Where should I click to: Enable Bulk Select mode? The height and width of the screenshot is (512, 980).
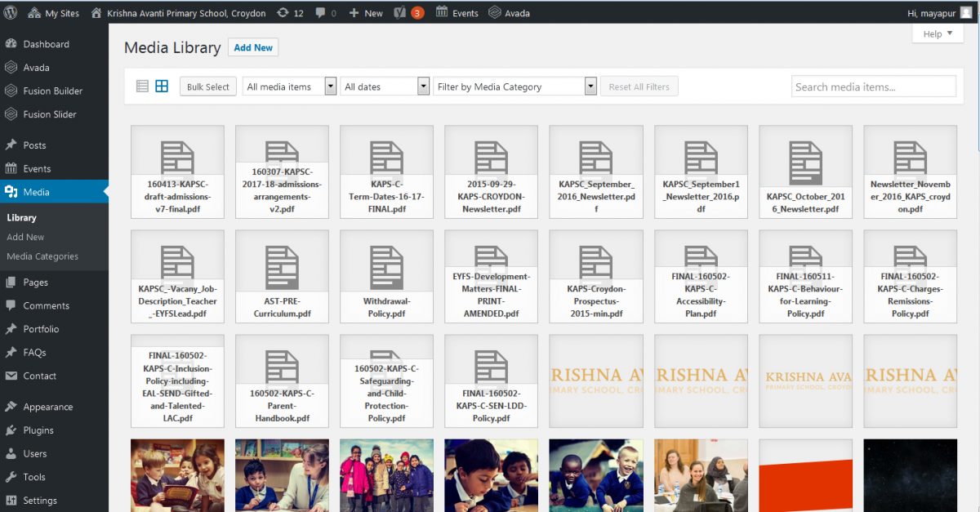(x=207, y=86)
